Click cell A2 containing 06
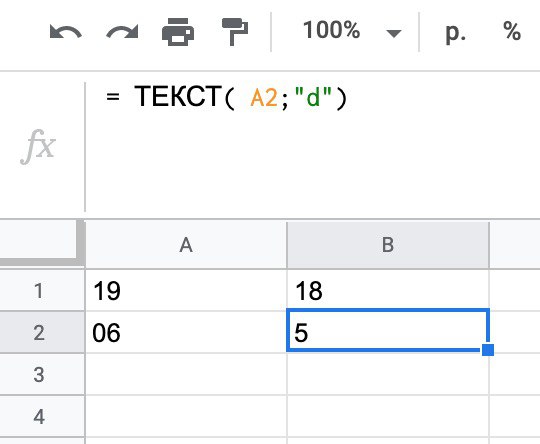 coord(186,332)
